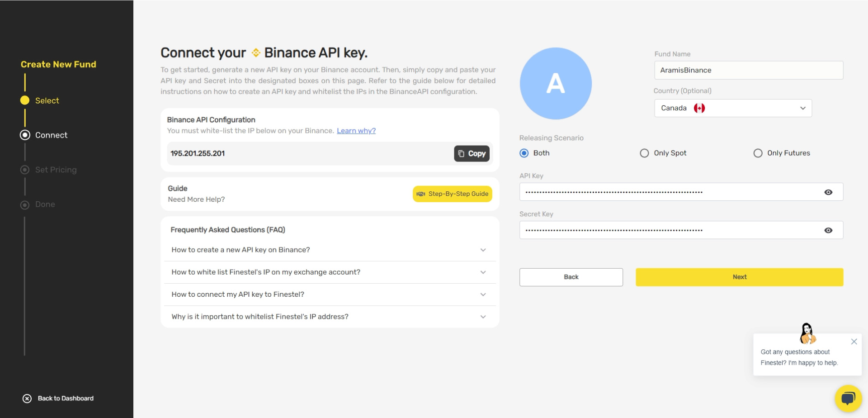The height and width of the screenshot is (418, 868).
Task: Expand 'Why is it important to whitelist' question
Action: [x=330, y=317]
